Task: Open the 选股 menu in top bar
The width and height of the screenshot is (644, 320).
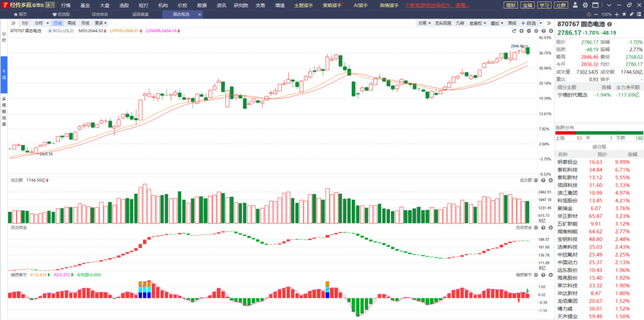Action: tap(124, 5)
